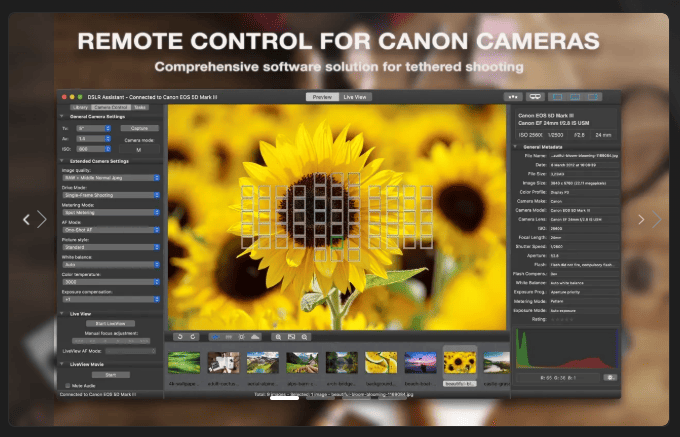Screen dimensions: 680x437
Task: Click the highlight exposure warning sun icon
Action: [x=242, y=337]
